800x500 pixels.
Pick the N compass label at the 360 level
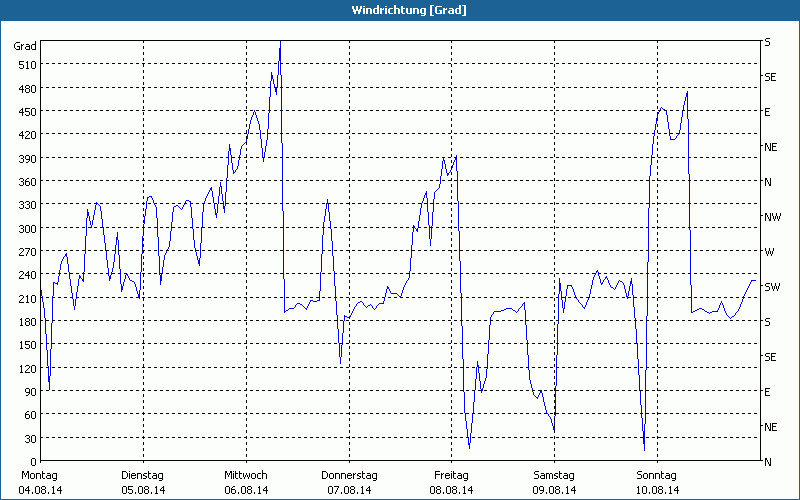767,182
